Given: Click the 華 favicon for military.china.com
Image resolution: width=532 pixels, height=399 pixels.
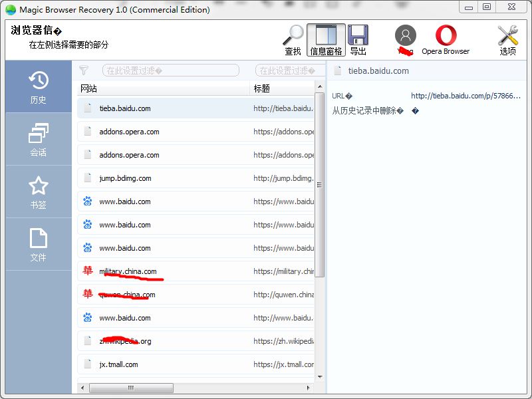Looking at the screenshot, I should point(88,271).
